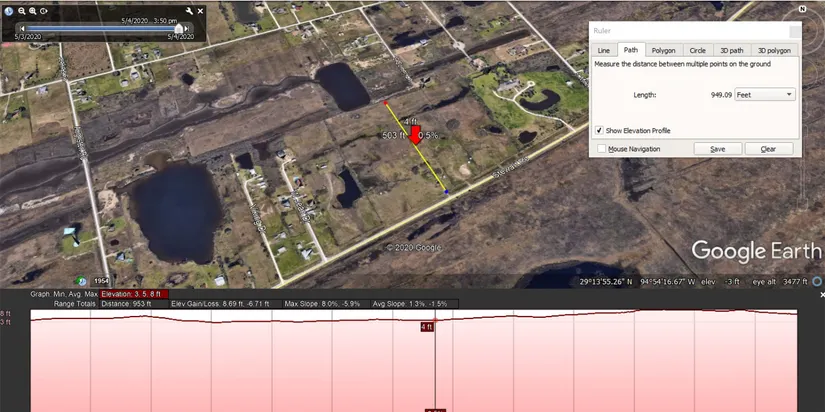Zoom in the time slider range
This screenshot has width=825, height=412.
pyautogui.click(x=32, y=10)
